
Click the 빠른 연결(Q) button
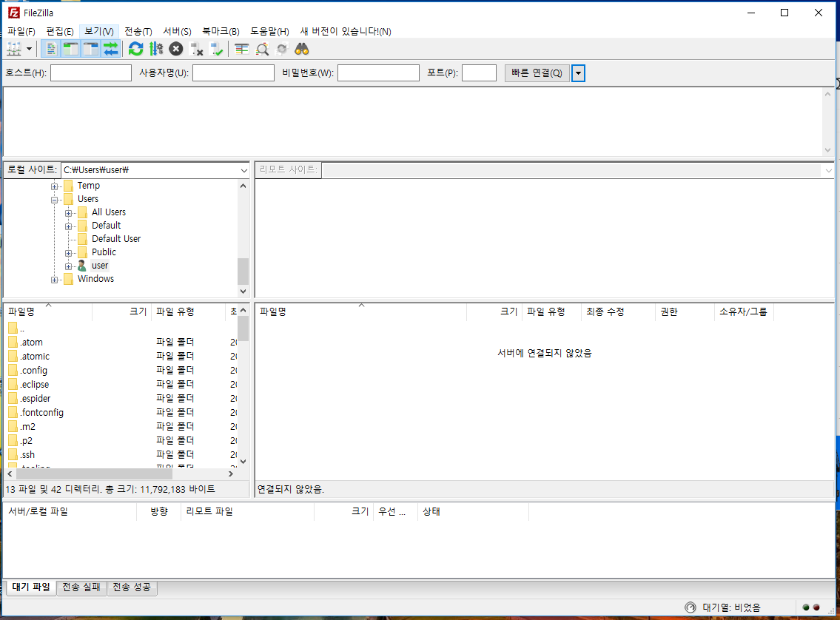point(537,73)
